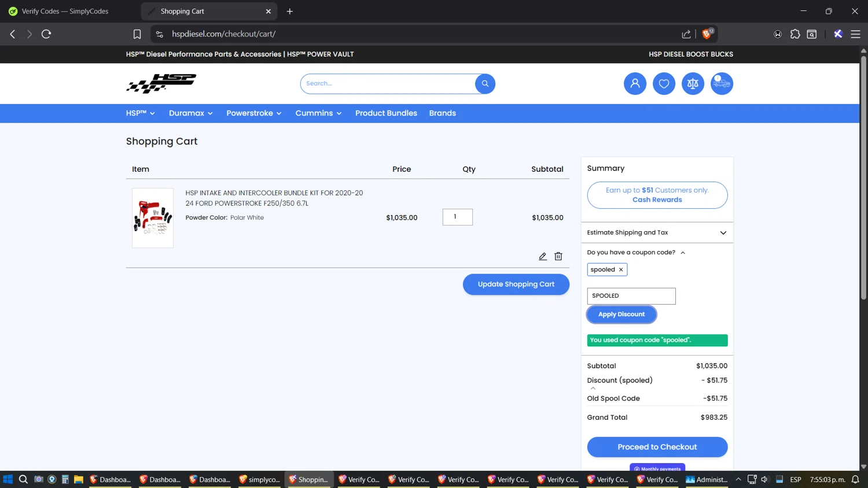Open Cash Rewards link
Viewport: 868px width, 488px height.
pos(657,200)
